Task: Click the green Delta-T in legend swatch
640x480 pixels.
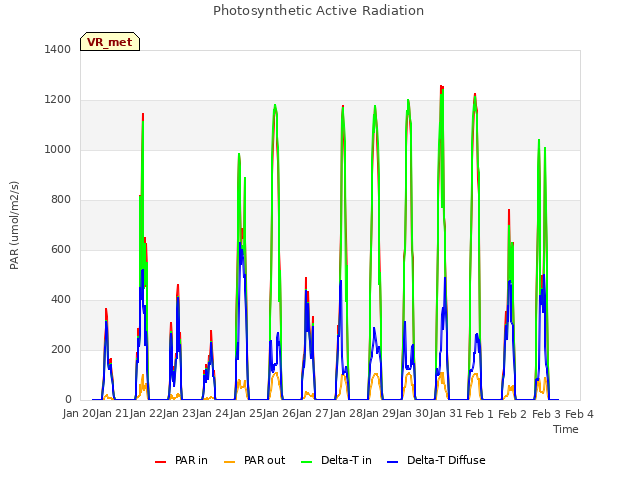Action: pos(307,461)
